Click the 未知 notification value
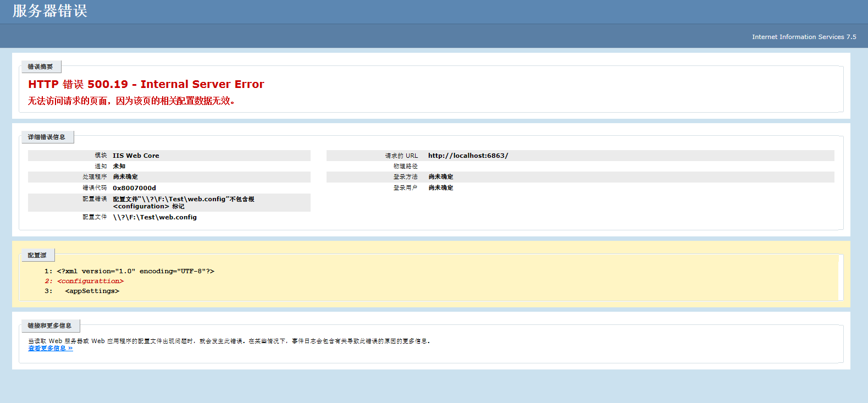This screenshot has width=868, height=403. pyautogui.click(x=119, y=166)
